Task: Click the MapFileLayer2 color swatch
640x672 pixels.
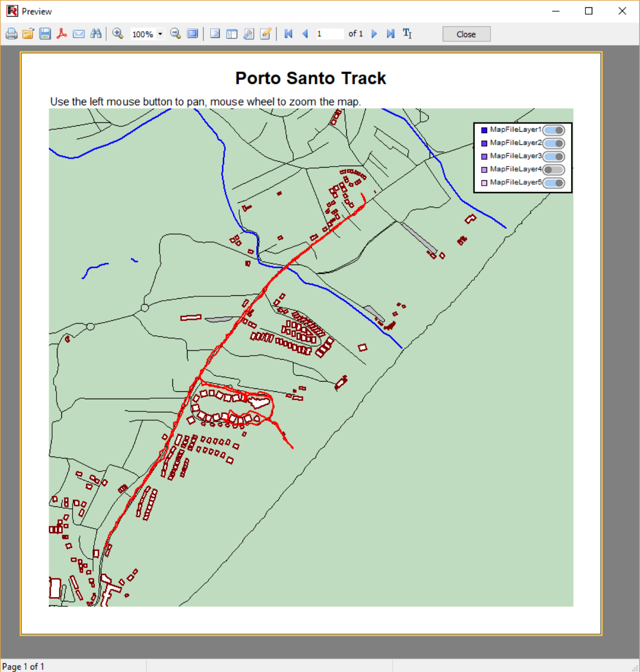Action: tap(484, 143)
